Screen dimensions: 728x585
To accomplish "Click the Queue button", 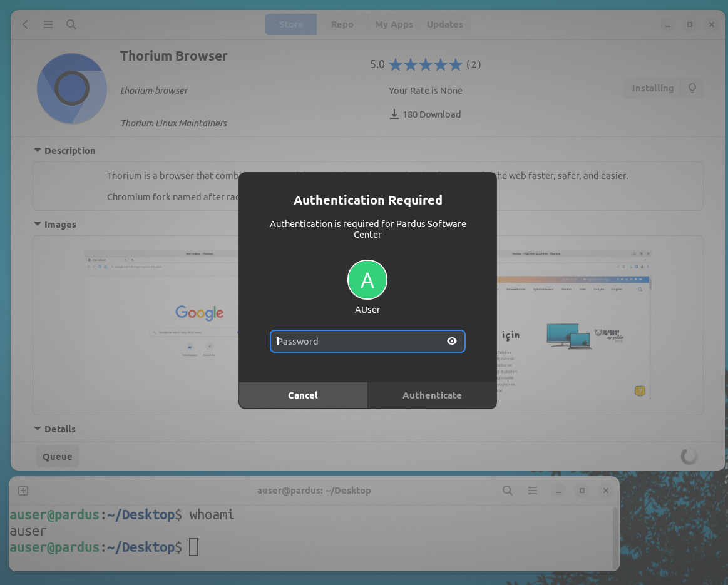I will 57,456.
